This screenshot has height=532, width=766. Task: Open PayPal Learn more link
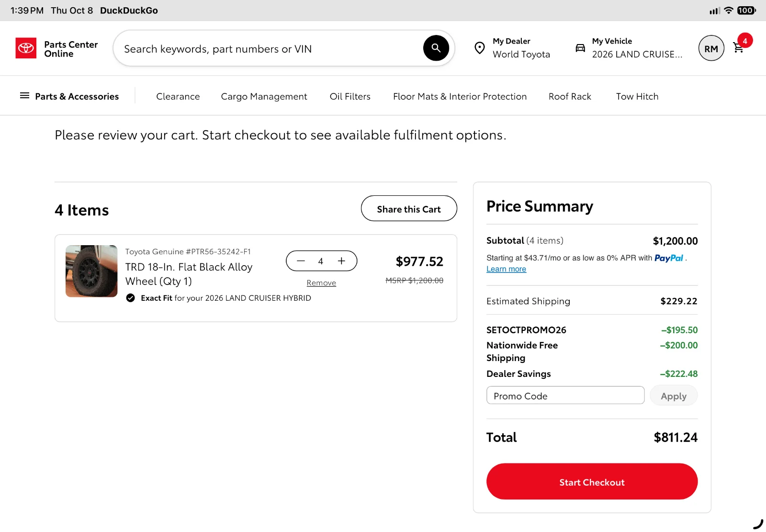click(x=506, y=269)
